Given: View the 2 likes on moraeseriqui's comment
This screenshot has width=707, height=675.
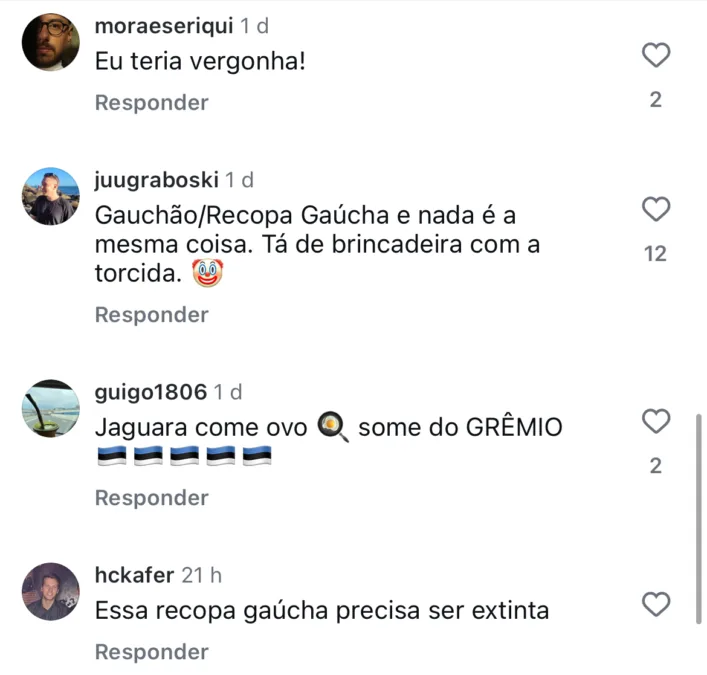Looking at the screenshot, I should (x=656, y=100).
